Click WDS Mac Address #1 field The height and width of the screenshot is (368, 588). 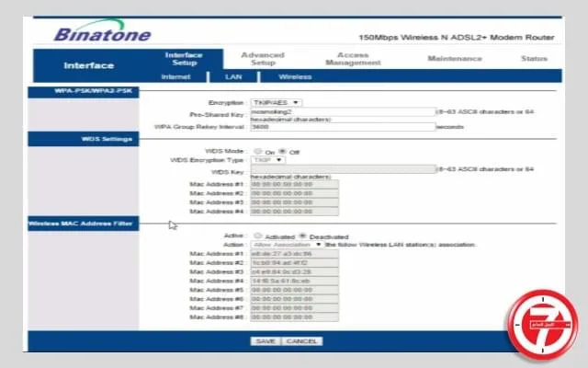(294, 184)
